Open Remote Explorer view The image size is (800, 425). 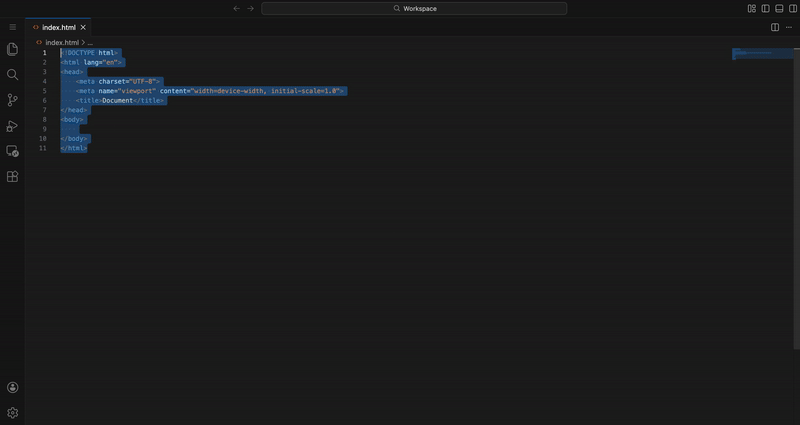(12, 151)
